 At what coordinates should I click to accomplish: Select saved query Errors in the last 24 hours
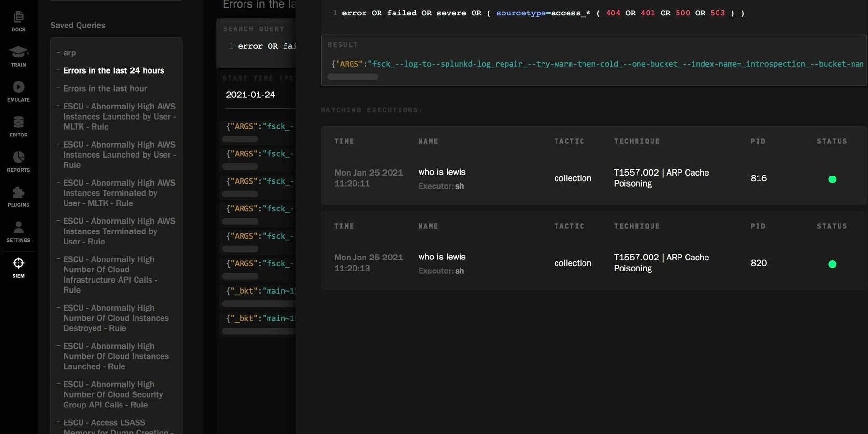pyautogui.click(x=114, y=70)
